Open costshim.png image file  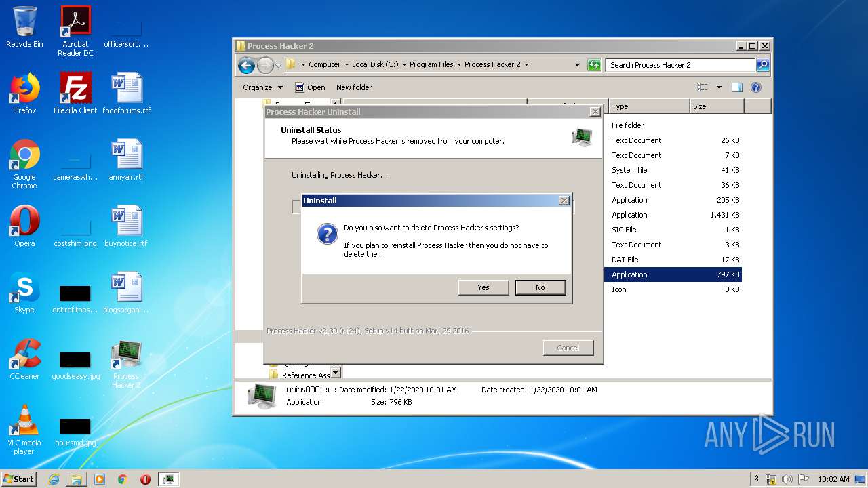[75, 230]
